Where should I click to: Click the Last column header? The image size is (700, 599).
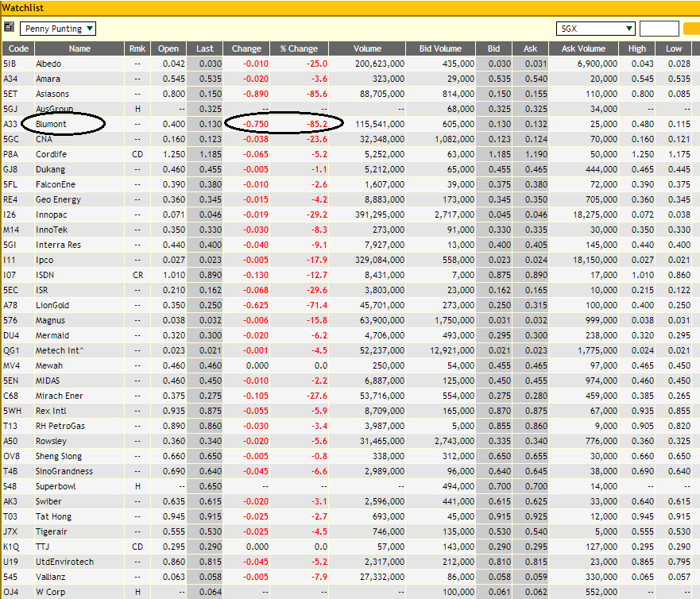point(205,48)
